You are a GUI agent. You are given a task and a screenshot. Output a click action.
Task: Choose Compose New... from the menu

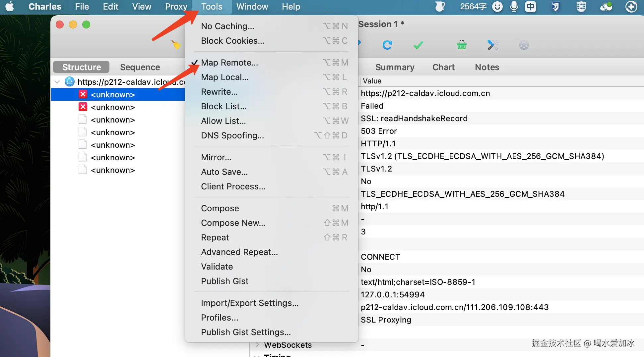[x=271, y=223]
